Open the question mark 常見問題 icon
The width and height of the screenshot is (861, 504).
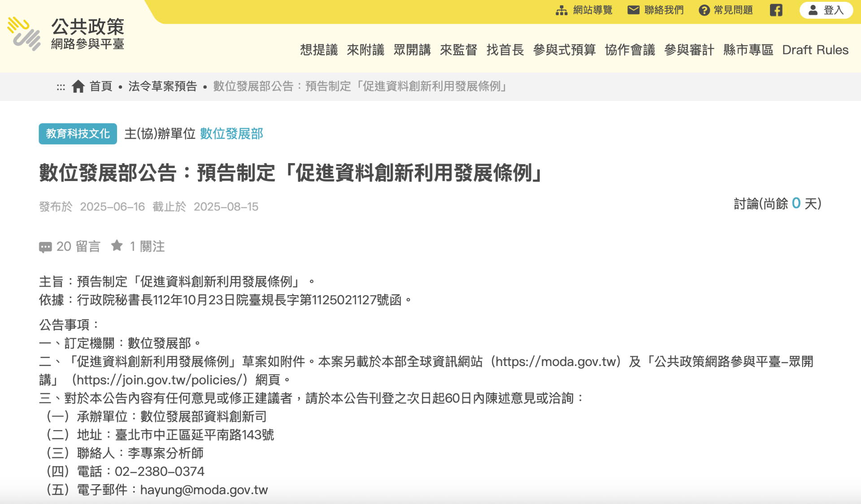click(704, 10)
